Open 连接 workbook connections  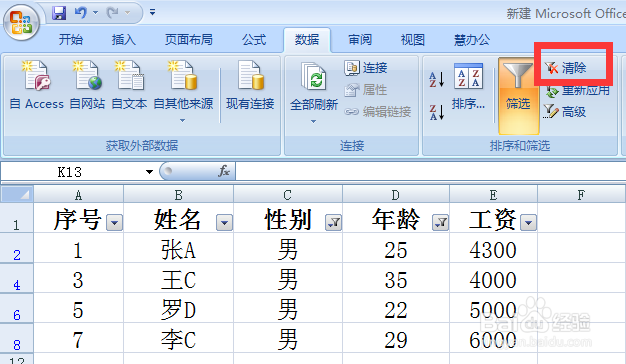click(x=366, y=67)
